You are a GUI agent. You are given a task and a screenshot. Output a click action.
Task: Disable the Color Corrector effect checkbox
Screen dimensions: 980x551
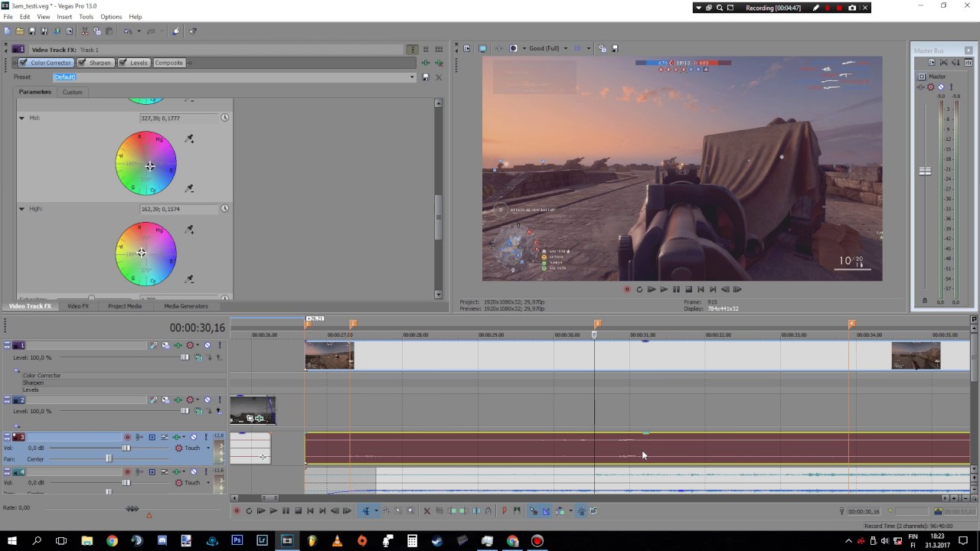click(x=24, y=63)
